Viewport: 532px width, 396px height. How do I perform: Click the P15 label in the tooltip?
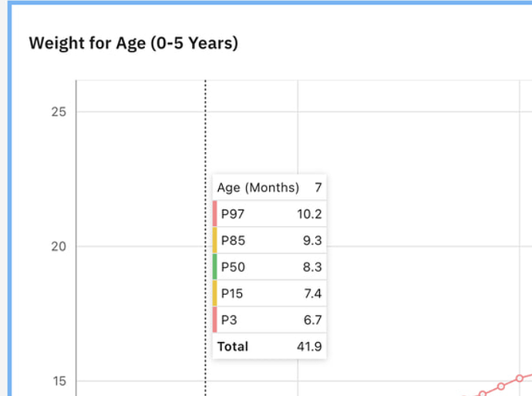pyautogui.click(x=232, y=293)
